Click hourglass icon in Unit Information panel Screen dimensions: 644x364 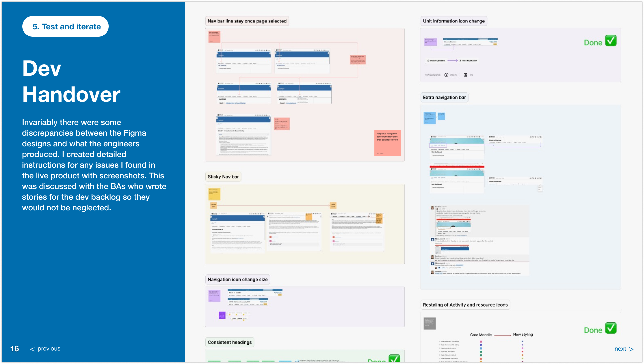[466, 75]
